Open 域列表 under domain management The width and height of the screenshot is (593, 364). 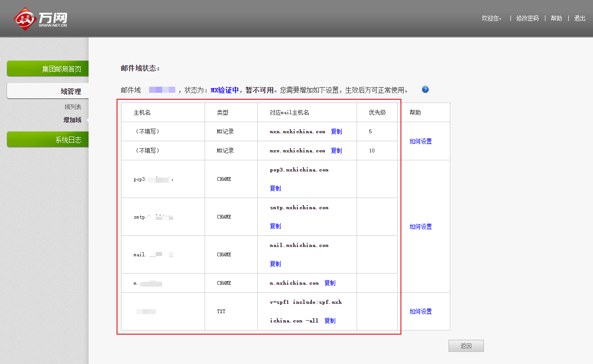pos(73,106)
